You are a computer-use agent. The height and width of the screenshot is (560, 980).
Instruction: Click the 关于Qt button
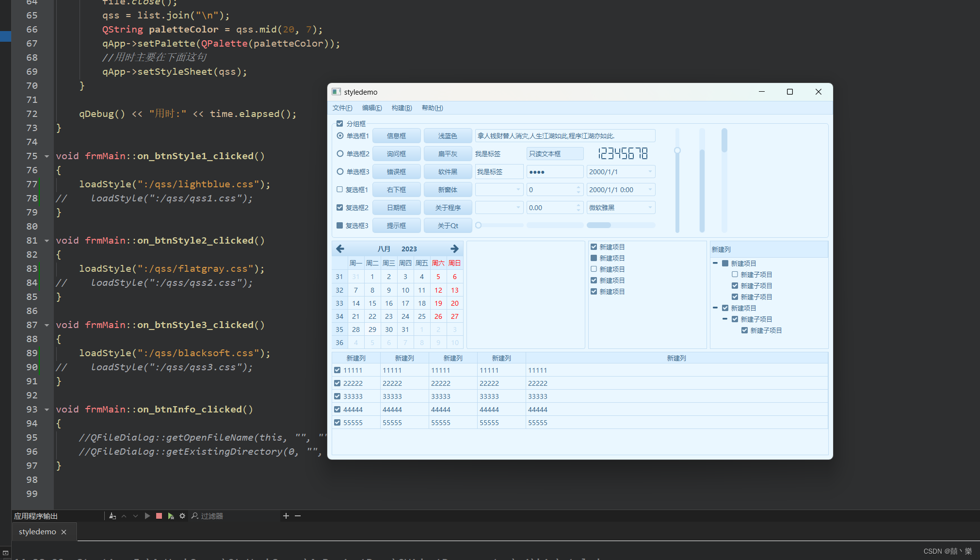448,226
